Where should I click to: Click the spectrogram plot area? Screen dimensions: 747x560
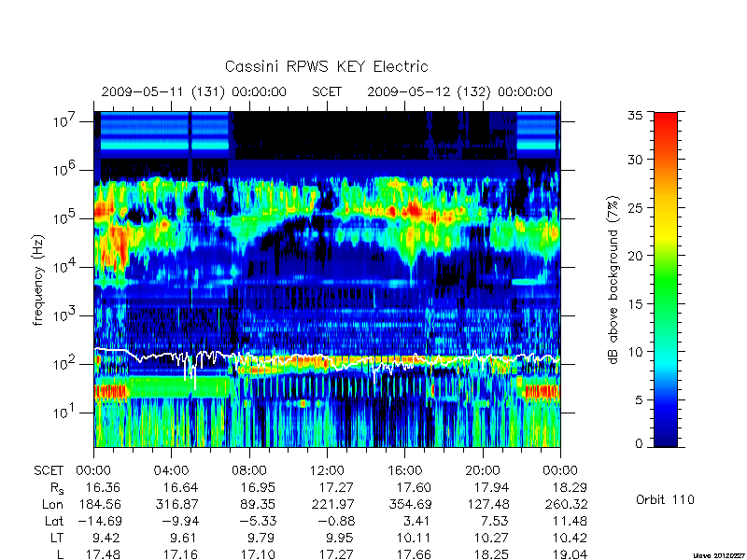[x=327, y=279]
